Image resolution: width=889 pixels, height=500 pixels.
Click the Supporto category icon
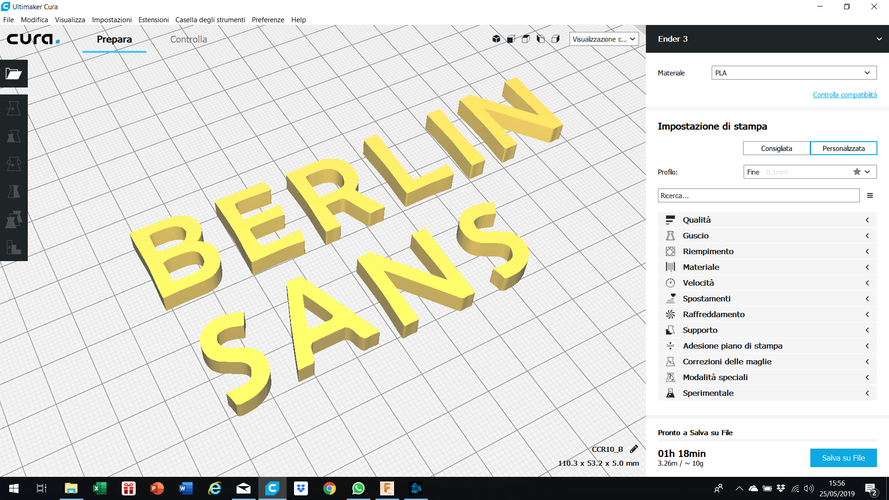click(x=670, y=330)
